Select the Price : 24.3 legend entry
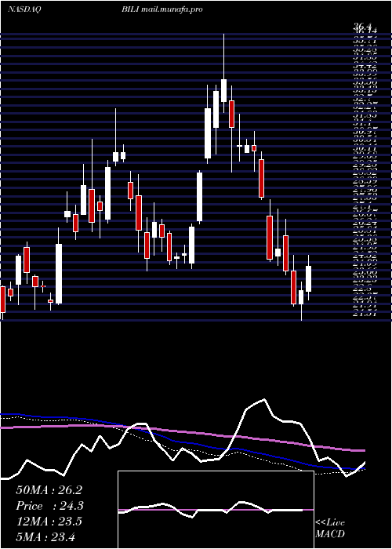 (49, 506)
